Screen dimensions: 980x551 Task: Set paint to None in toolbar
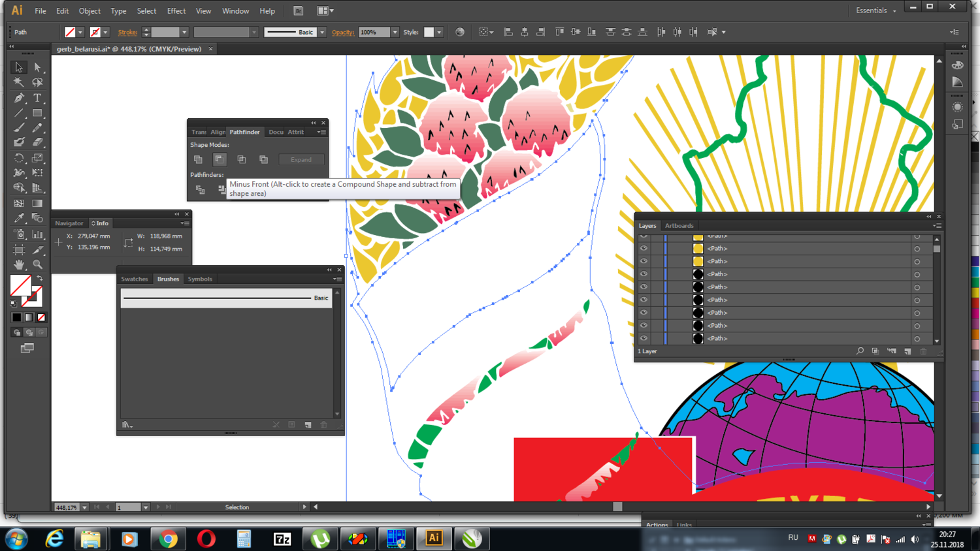point(42,317)
